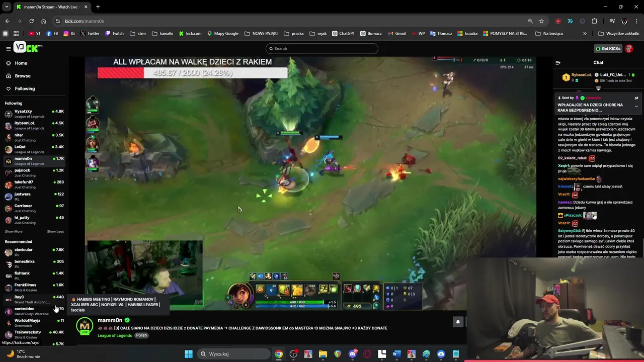This screenshot has height=362, width=644.
Task: Open a new browser tab with plus
Action: click(98, 7)
